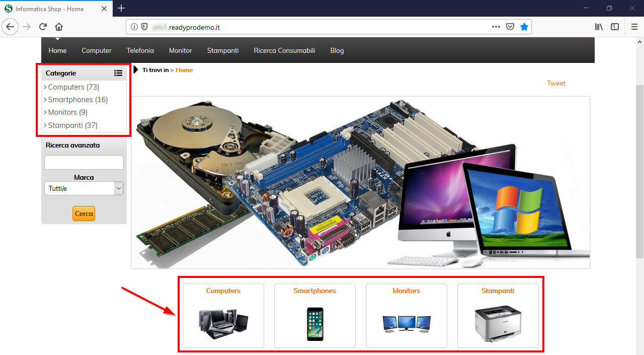This screenshot has width=644, height=355.
Task: Click the Informatica Shop tab favicon
Action: pyautogui.click(x=8, y=9)
